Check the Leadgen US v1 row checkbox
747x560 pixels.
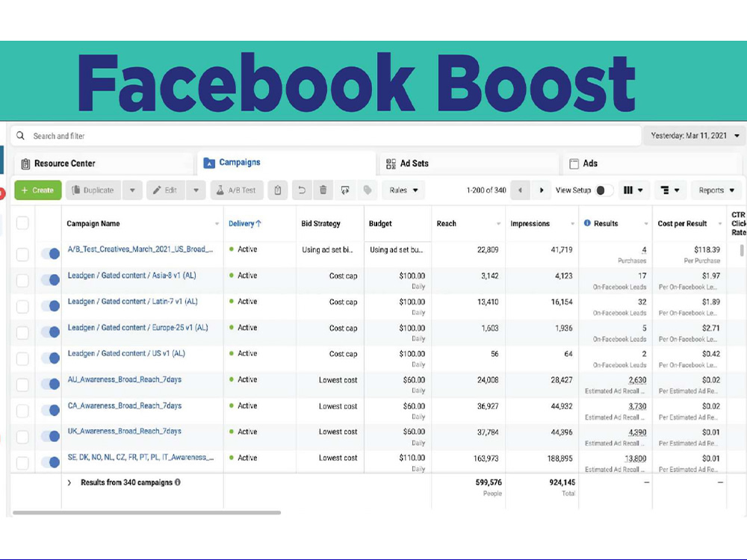(22, 358)
